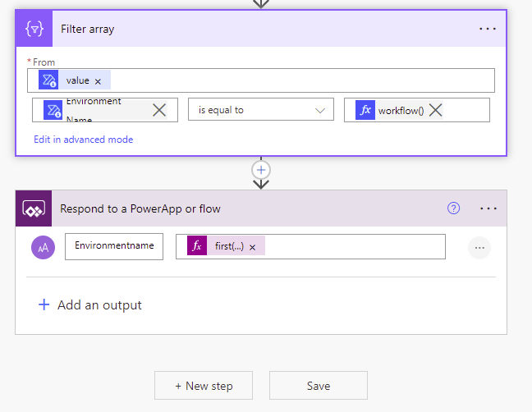This screenshot has height=412, width=532.
Task: Remove the Environment Name token
Action: click(159, 110)
